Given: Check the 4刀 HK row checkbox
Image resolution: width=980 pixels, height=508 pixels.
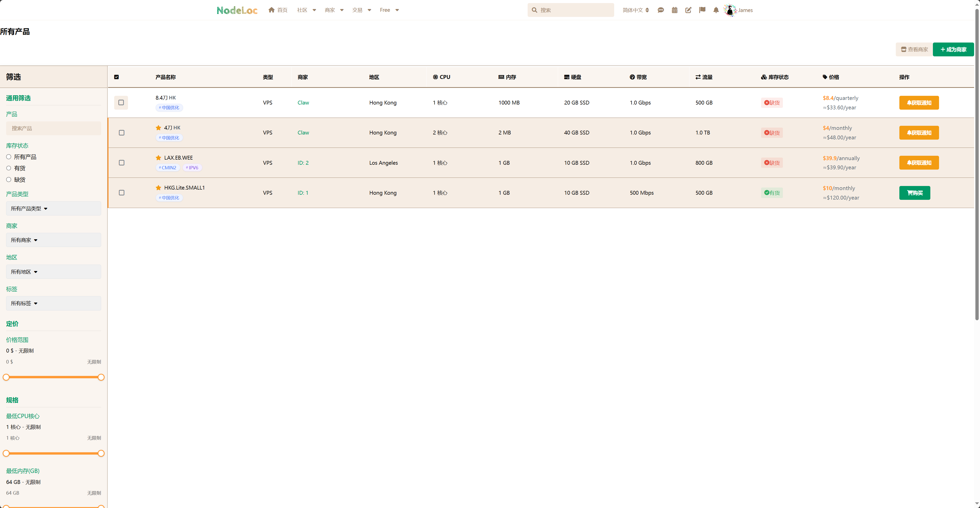Looking at the screenshot, I should point(121,132).
